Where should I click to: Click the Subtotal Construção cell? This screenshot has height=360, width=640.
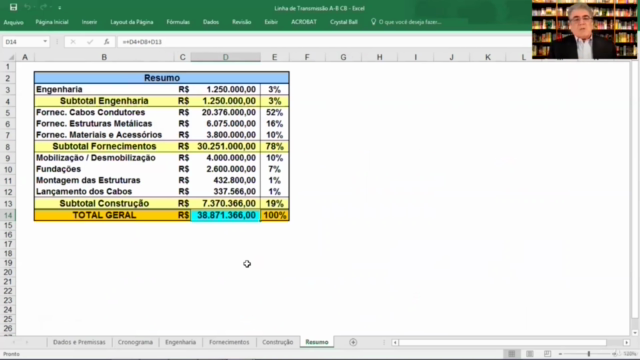[x=104, y=203]
